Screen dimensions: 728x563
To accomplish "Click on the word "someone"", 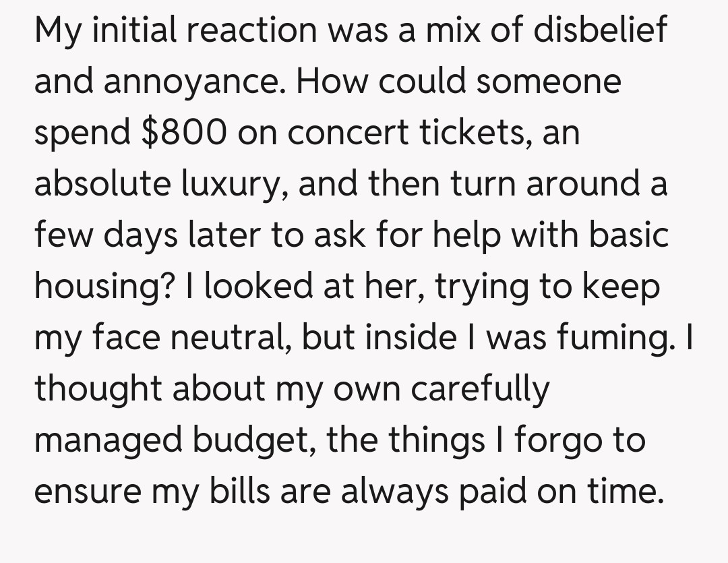I will pyautogui.click(x=549, y=82).
